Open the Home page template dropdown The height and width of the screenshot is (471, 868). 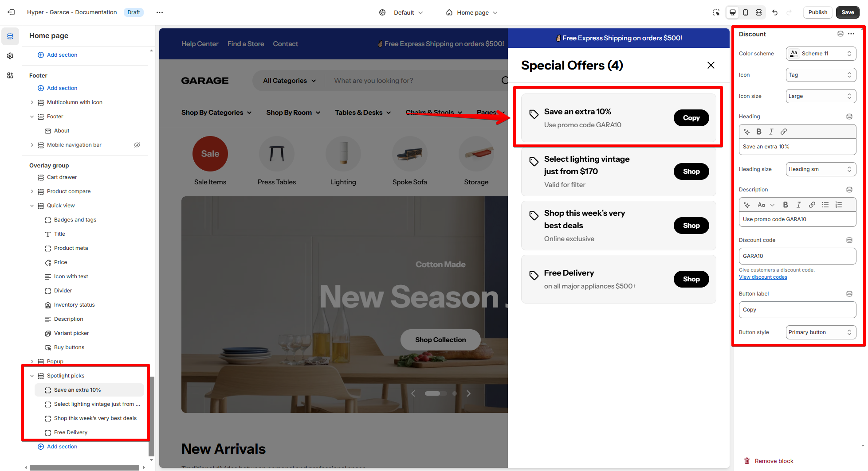click(472, 12)
